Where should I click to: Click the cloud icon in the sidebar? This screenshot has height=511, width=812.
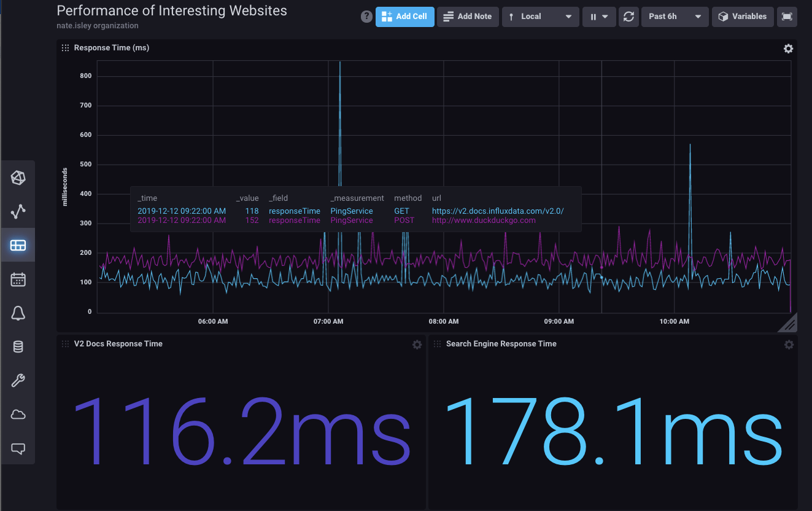click(x=18, y=414)
